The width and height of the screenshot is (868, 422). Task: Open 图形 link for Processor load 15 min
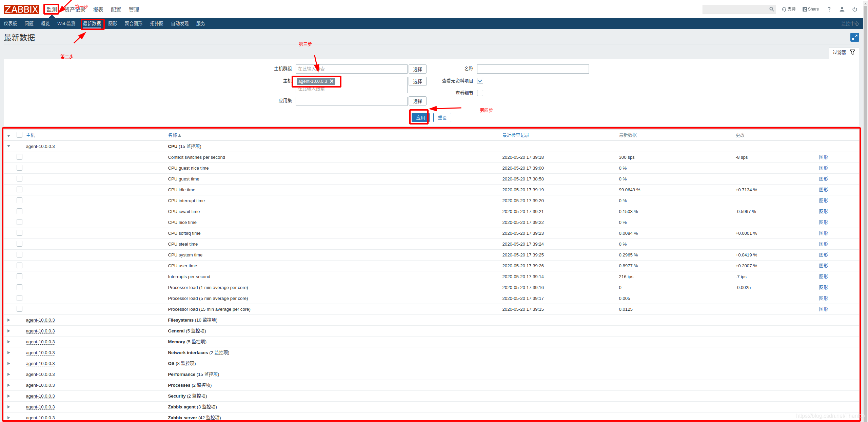pyautogui.click(x=823, y=309)
